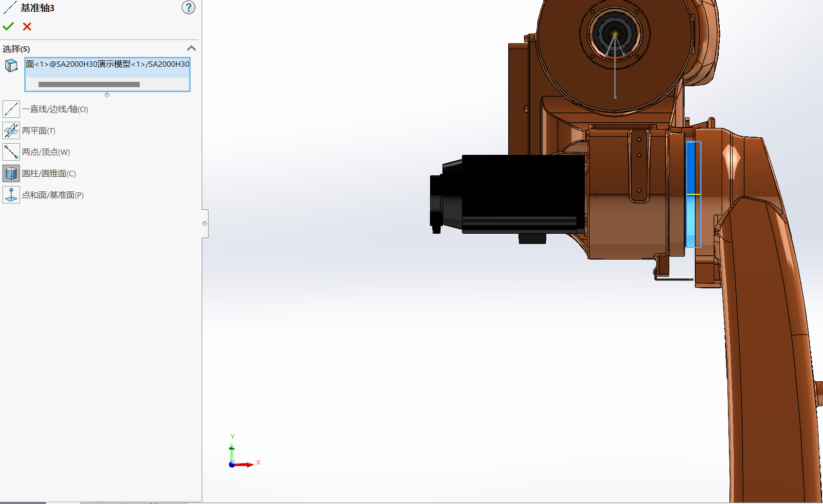The width and height of the screenshot is (823, 504).
Task: Click the reference entities cube icon
Action: (11, 65)
